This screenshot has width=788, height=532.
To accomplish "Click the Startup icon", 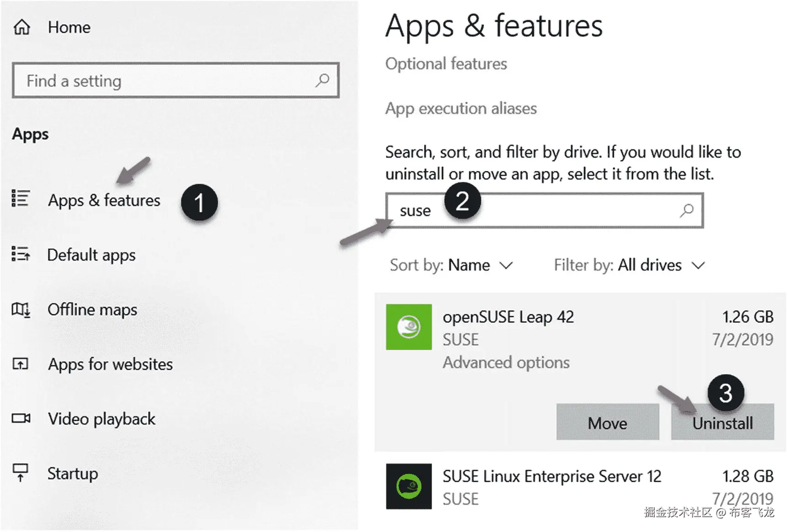I will 20,473.
